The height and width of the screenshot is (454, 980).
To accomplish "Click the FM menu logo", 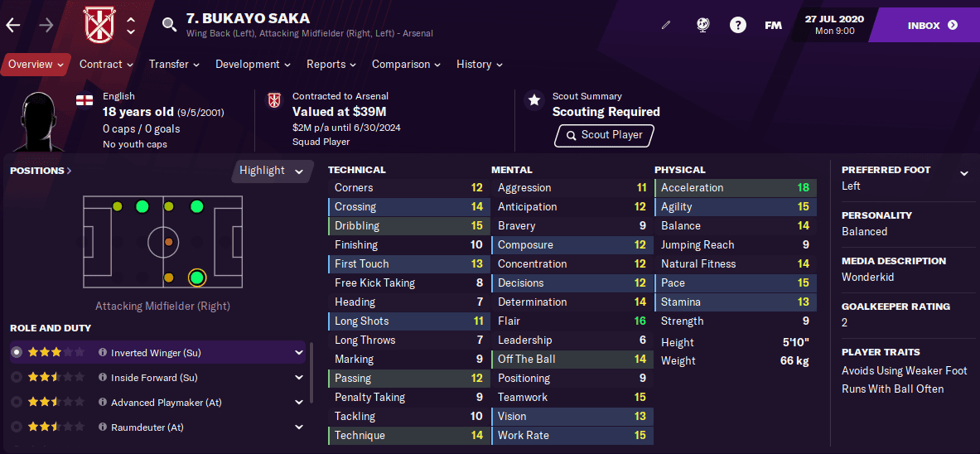I will [x=772, y=26].
